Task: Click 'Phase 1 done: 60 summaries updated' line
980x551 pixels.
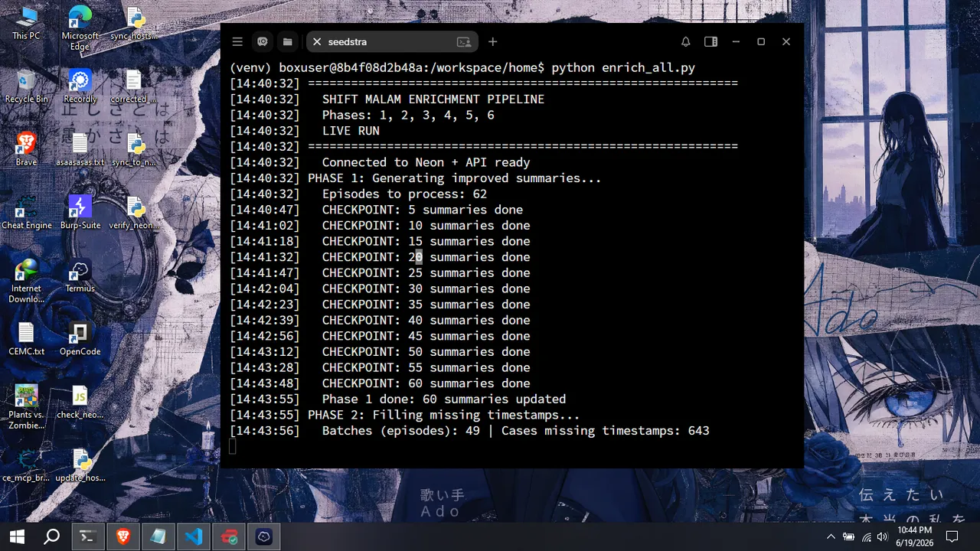Action: 444,399
